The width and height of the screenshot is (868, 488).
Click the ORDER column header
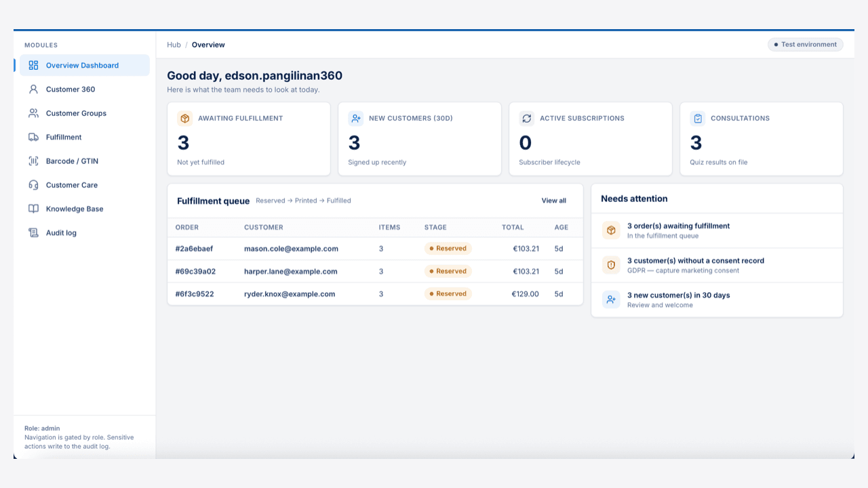click(x=187, y=228)
